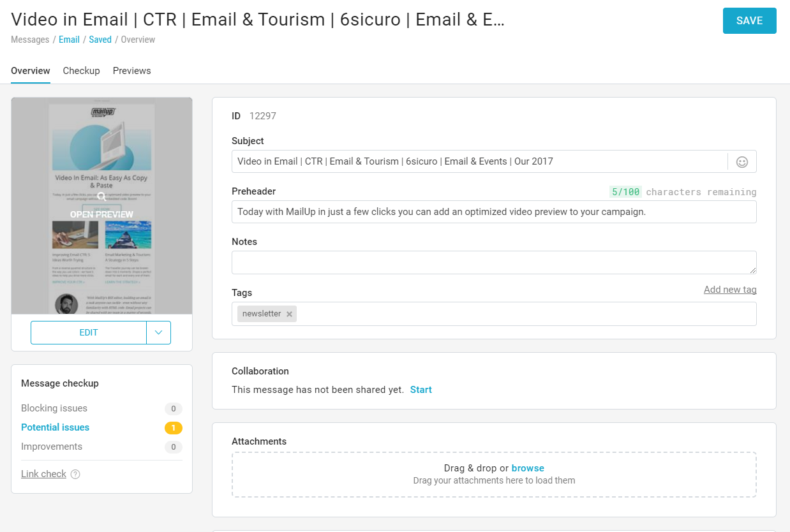Click the EDIT button
790x532 pixels.
[x=89, y=332]
